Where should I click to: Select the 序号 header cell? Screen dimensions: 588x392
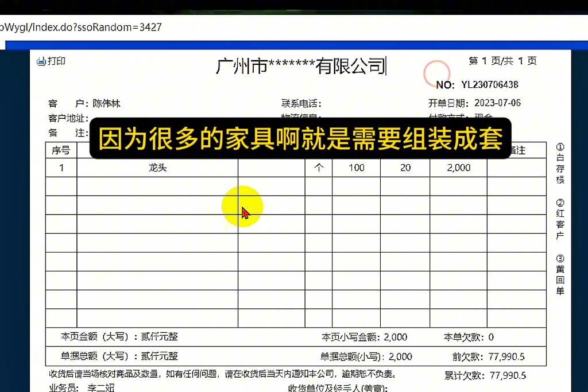coord(60,150)
